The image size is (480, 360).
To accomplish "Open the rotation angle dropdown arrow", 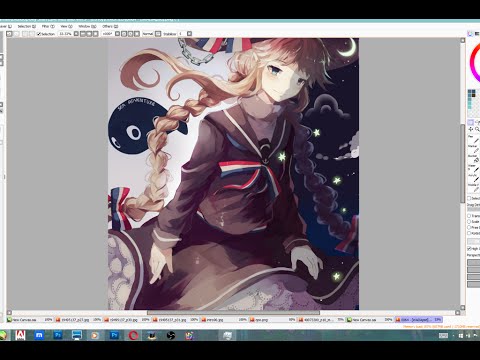I will click(x=117, y=34).
